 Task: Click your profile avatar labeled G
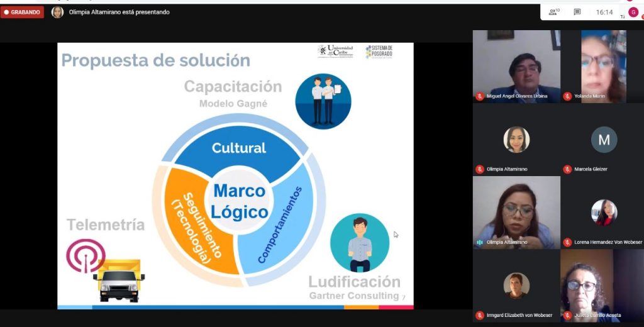click(633, 12)
